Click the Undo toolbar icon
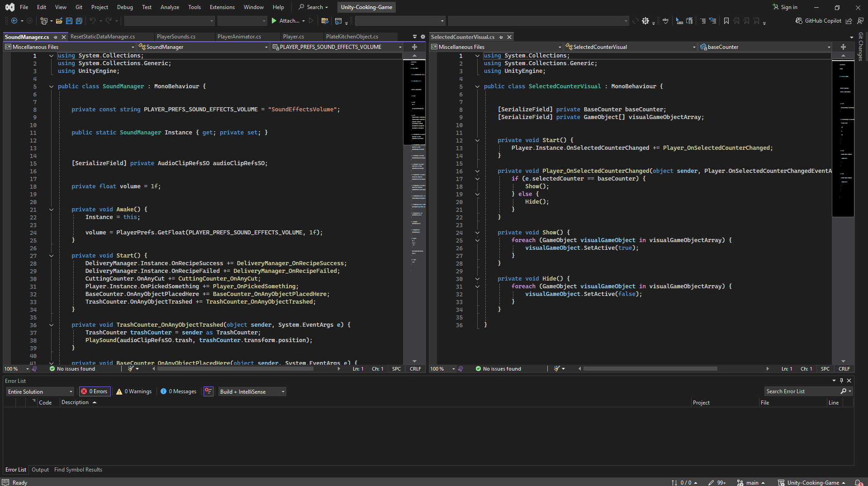868x486 pixels. (x=92, y=21)
